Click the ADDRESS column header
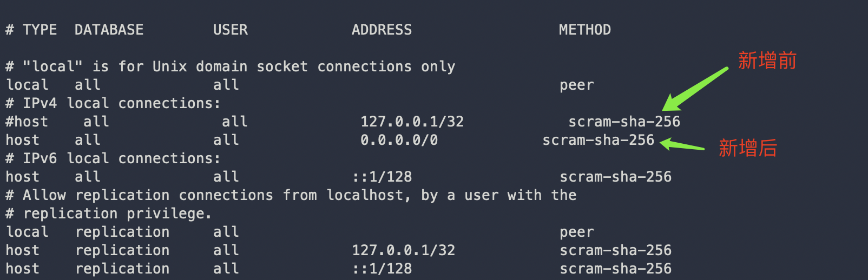 pyautogui.click(x=382, y=30)
